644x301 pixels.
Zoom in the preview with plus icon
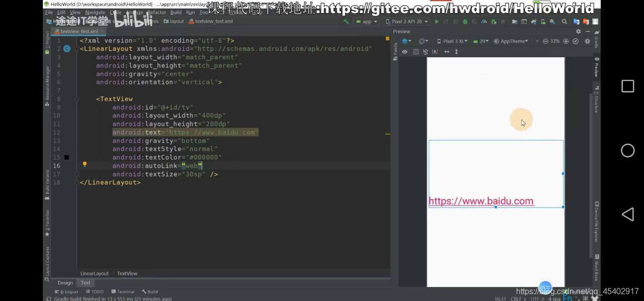pyautogui.click(x=566, y=41)
